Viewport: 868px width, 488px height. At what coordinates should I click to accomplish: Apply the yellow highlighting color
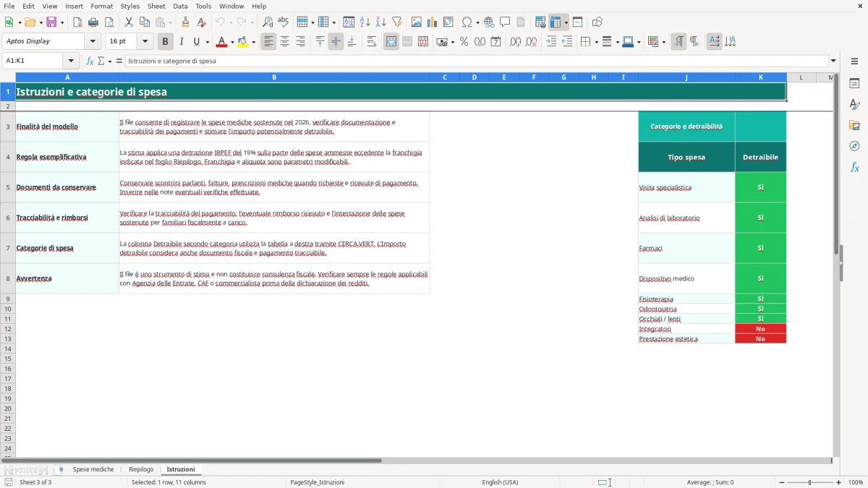(243, 42)
